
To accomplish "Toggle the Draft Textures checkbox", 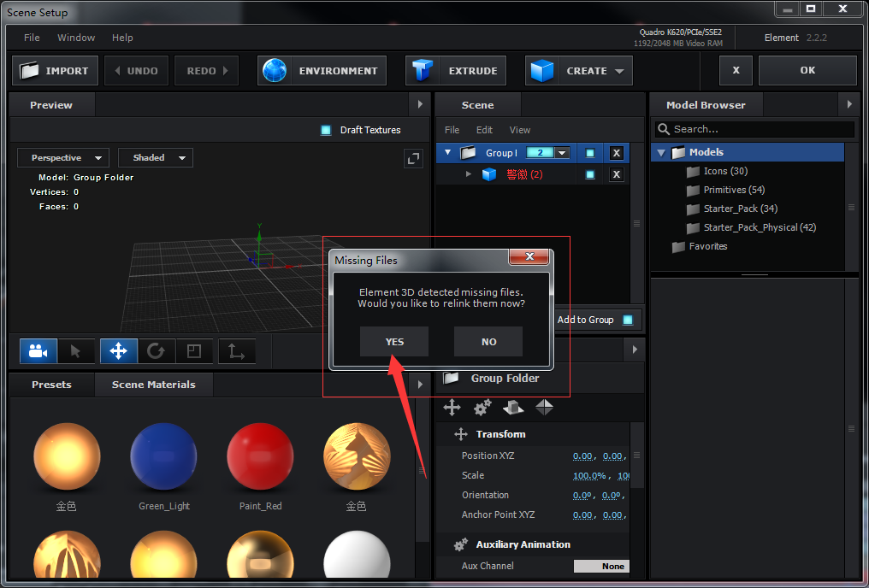I will click(326, 130).
